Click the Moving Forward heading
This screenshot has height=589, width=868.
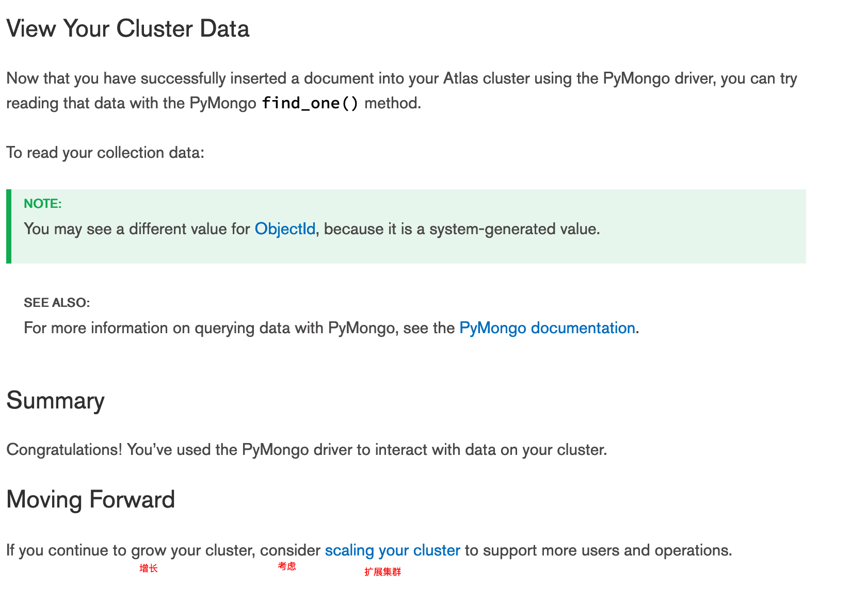click(90, 499)
